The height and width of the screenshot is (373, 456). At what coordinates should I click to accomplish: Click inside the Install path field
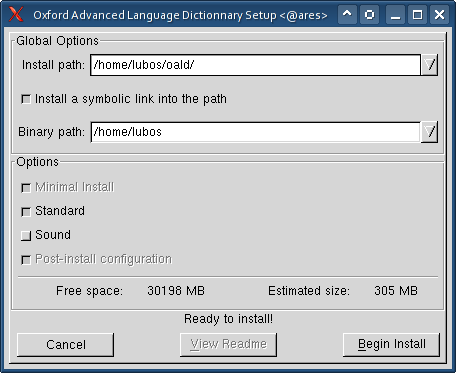pyautogui.click(x=255, y=65)
